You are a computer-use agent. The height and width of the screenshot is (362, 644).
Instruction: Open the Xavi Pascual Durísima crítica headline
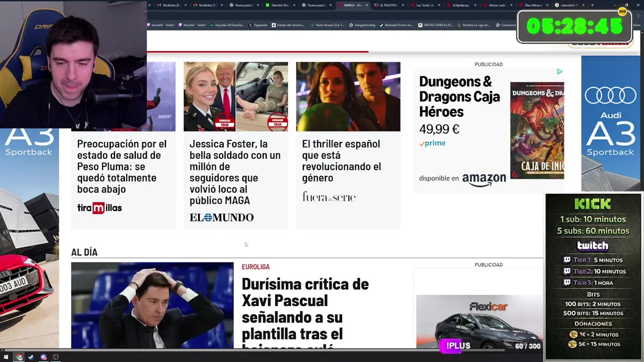pyautogui.click(x=305, y=312)
